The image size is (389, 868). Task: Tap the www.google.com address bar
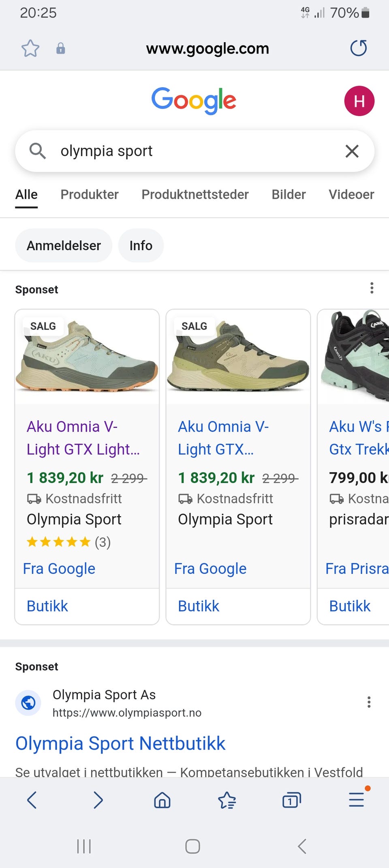point(207,49)
